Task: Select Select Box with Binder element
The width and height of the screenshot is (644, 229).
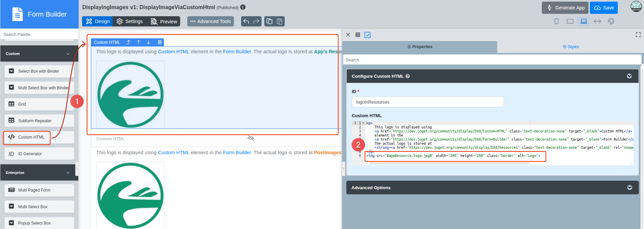Action: (39, 71)
